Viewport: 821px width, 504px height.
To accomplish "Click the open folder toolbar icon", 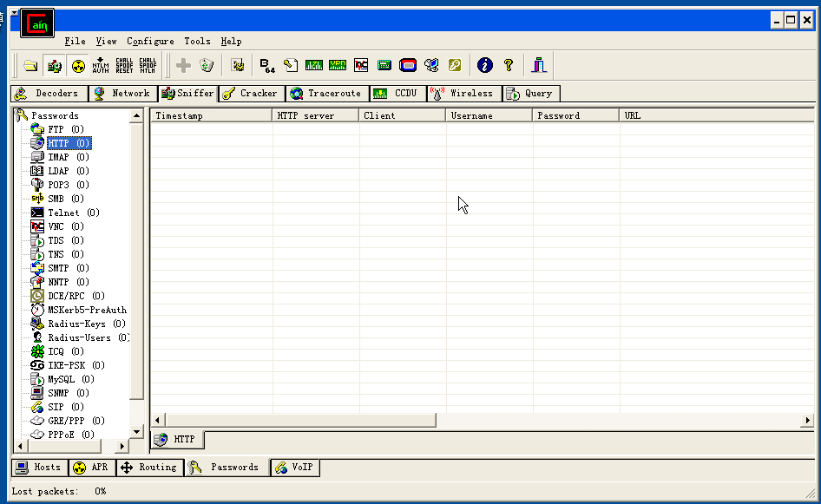I will coord(30,65).
